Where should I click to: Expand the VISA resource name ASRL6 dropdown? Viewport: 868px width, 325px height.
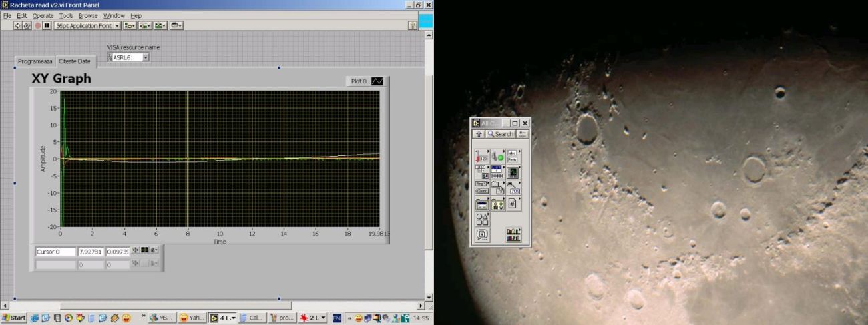point(146,58)
